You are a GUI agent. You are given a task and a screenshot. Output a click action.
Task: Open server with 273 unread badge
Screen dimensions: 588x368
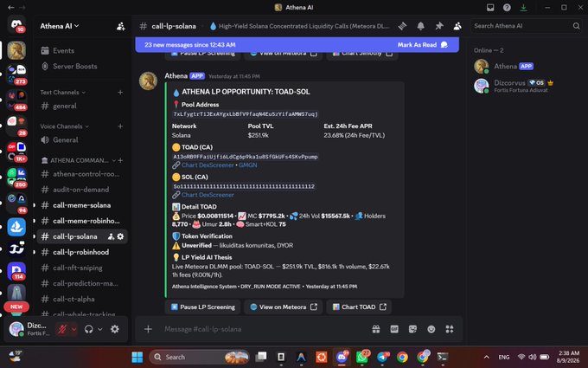pos(16,74)
